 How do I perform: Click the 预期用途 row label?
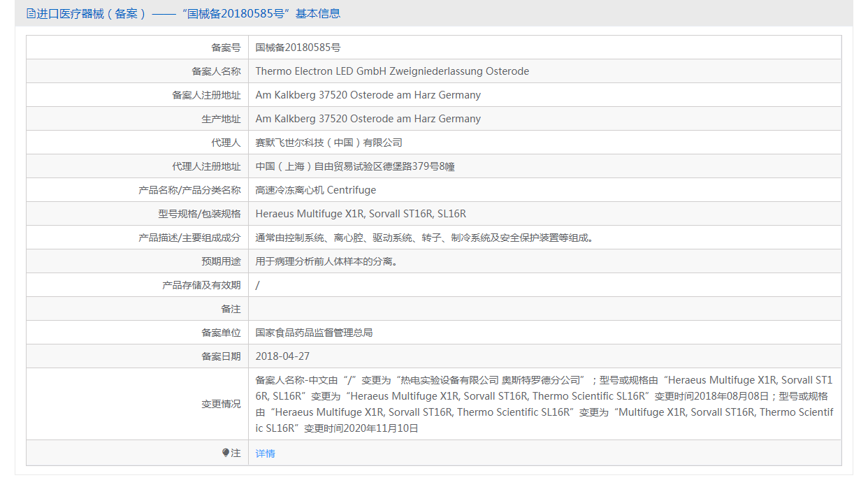pyautogui.click(x=221, y=261)
